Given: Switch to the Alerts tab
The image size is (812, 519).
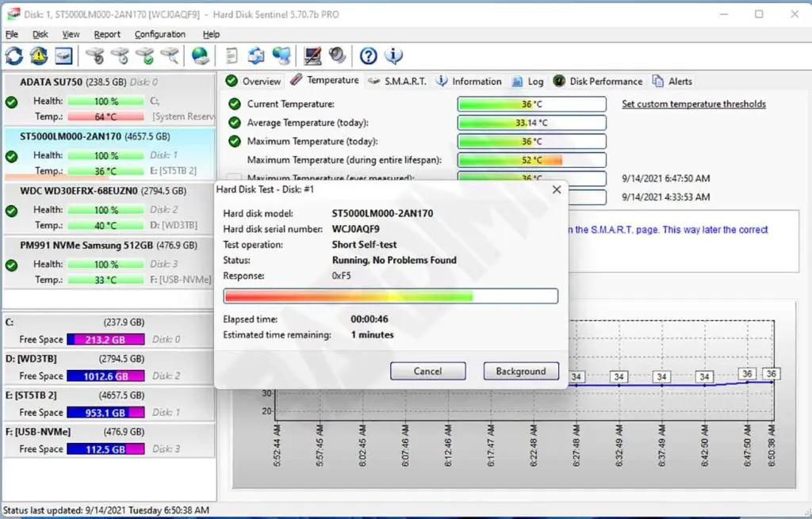Looking at the screenshot, I should pyautogui.click(x=672, y=82).
